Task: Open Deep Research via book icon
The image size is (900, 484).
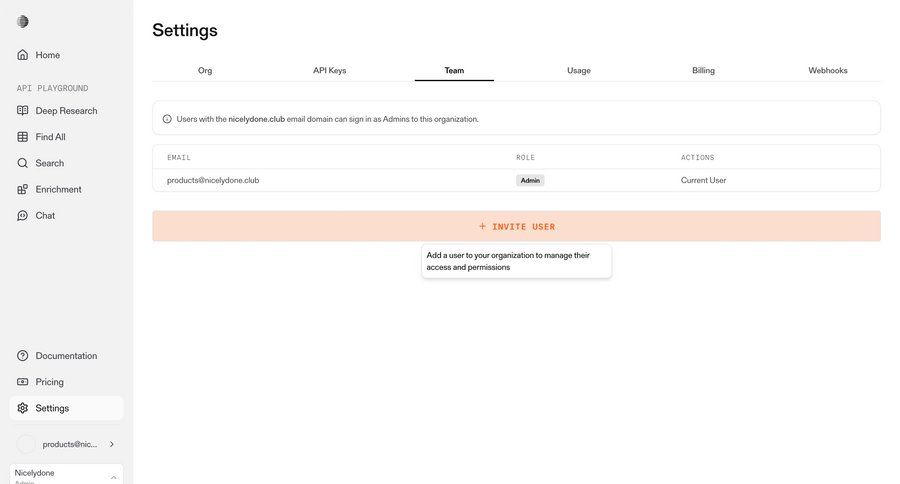Action: (x=23, y=111)
